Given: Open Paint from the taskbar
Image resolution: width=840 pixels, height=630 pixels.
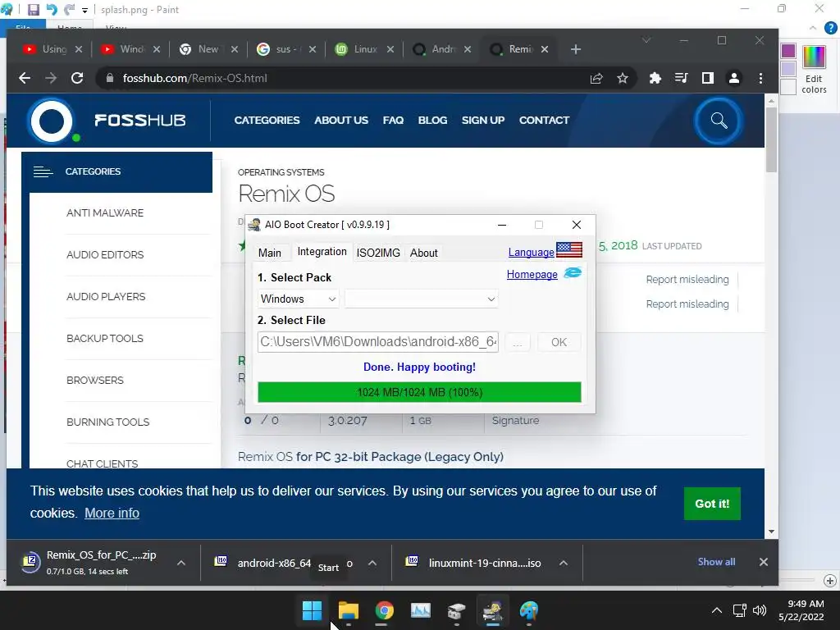Looking at the screenshot, I should [x=529, y=610].
